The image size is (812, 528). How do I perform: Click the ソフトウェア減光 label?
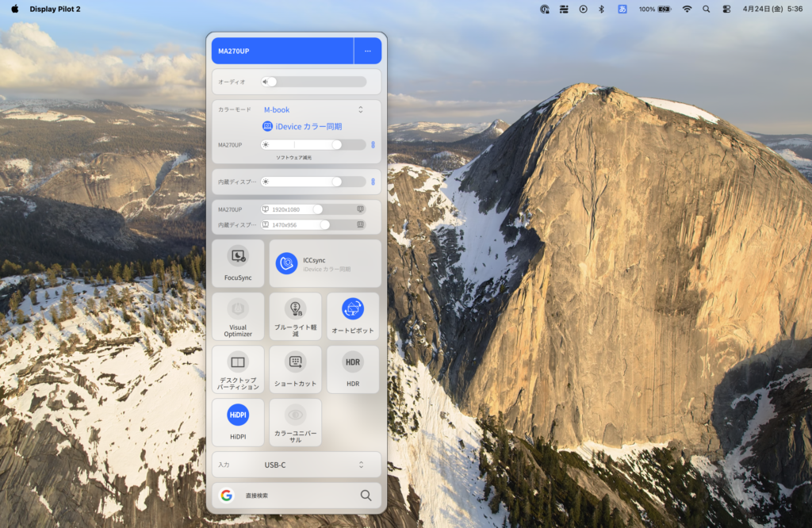(293, 157)
